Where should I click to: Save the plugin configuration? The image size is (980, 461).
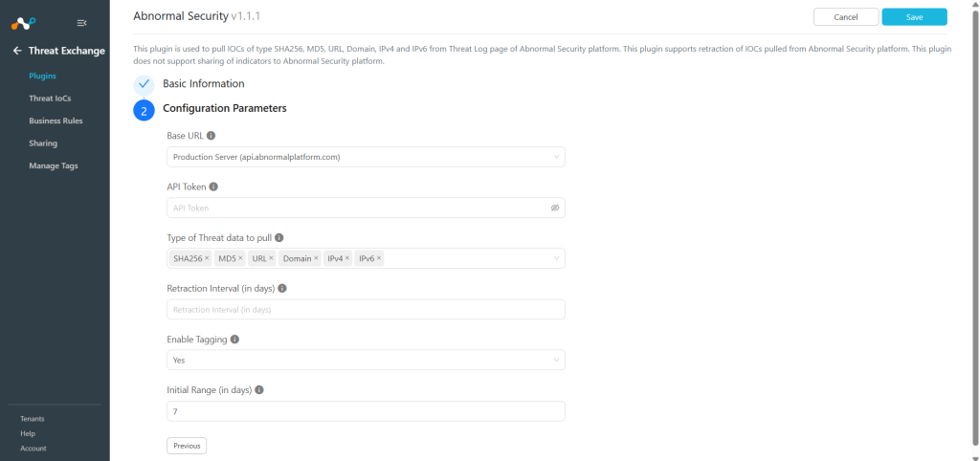tap(914, 17)
